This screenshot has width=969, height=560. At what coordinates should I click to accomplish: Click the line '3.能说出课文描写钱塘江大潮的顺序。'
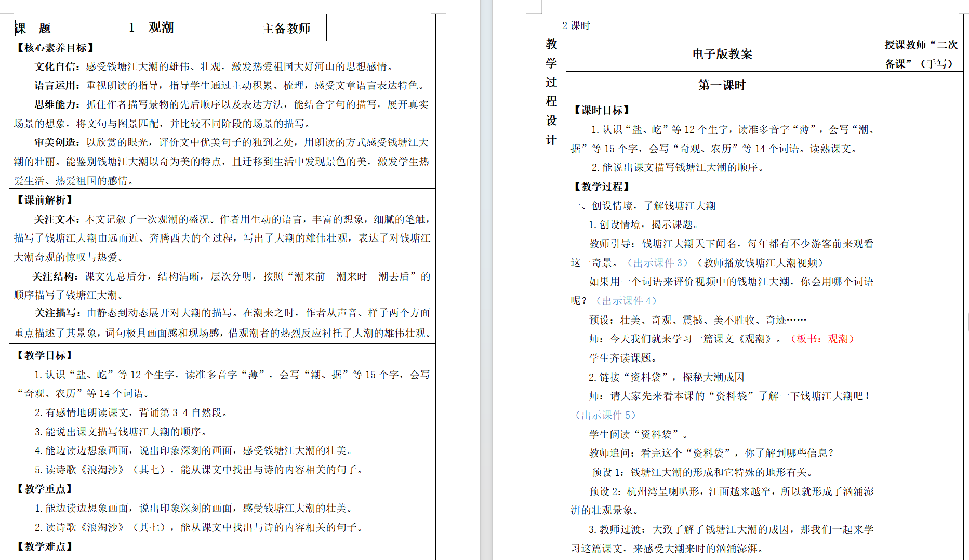[x=121, y=432]
